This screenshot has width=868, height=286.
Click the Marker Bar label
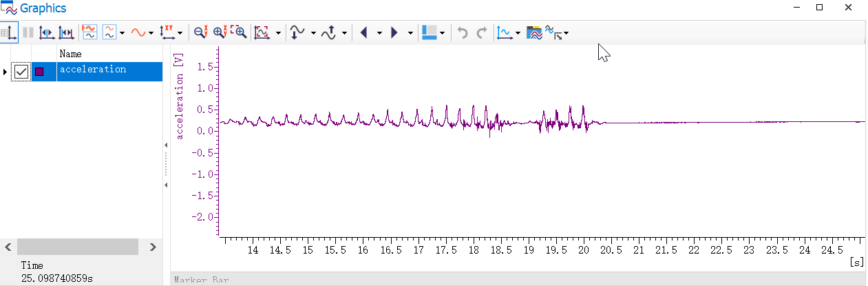(x=201, y=280)
